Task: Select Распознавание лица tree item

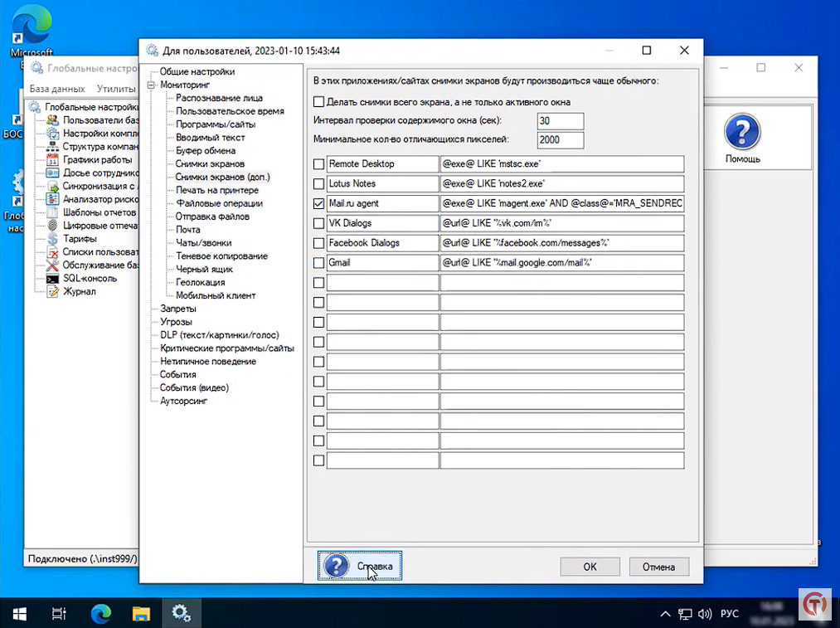Action: 219,98
